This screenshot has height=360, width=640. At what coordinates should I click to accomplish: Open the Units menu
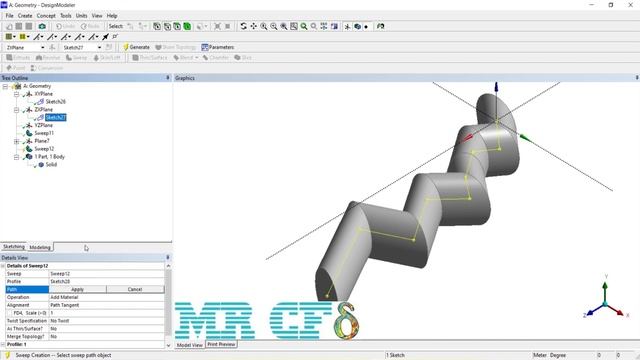[x=82, y=16]
